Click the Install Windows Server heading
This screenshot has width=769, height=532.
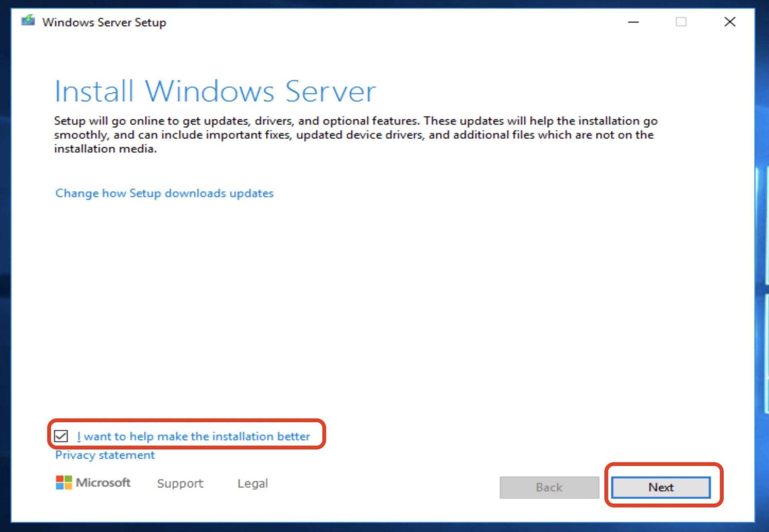(215, 91)
